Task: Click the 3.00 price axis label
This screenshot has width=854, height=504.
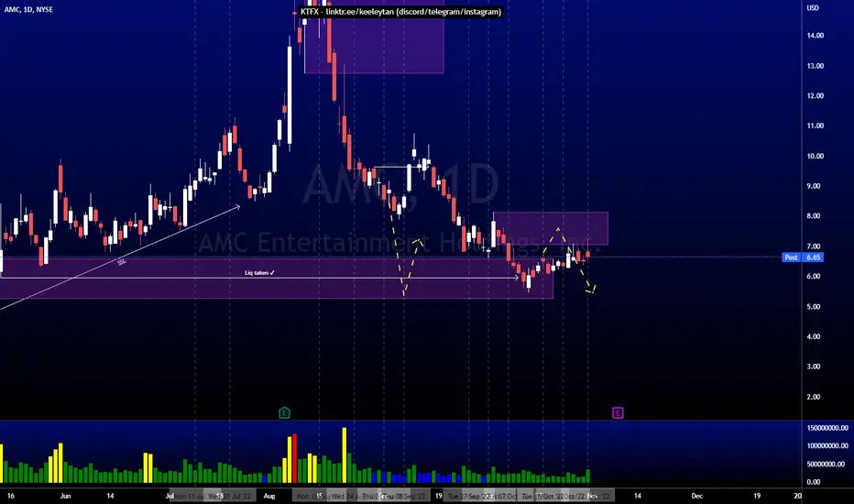Action: (x=814, y=367)
